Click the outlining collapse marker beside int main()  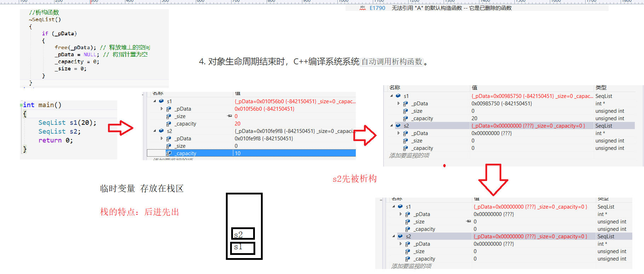21,105
